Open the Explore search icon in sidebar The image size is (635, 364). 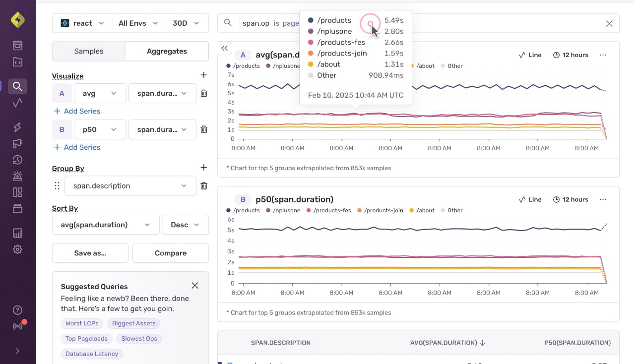click(x=17, y=86)
